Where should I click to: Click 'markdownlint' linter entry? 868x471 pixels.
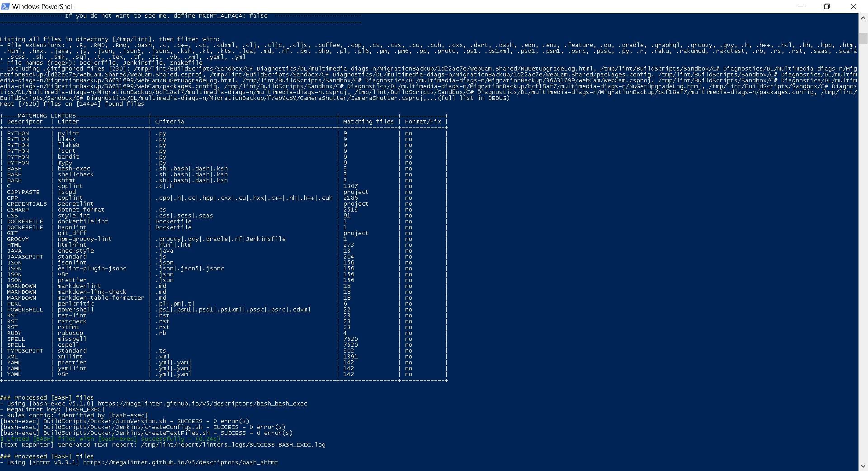point(79,286)
